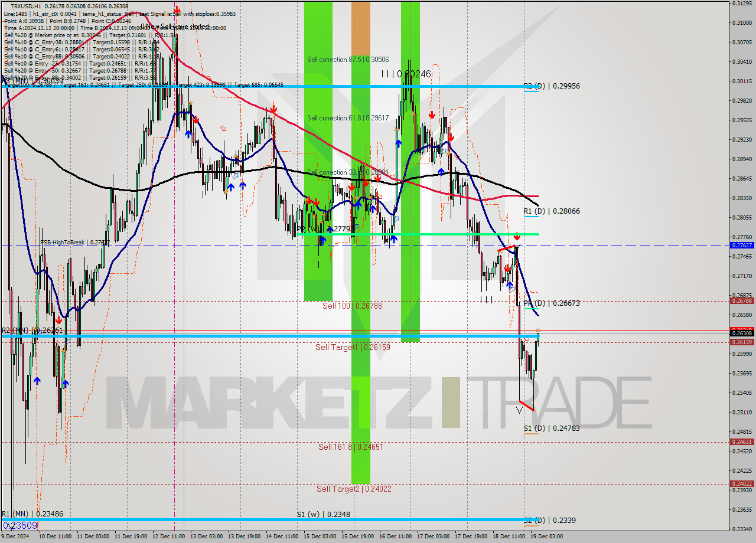Click the 'Sell Target2 | 0.24022' label
The width and height of the screenshot is (756, 543).
pyautogui.click(x=354, y=489)
